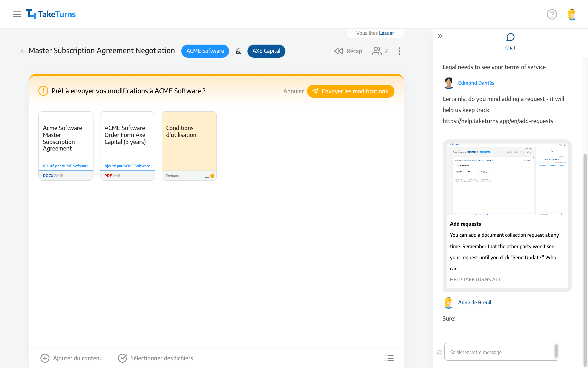Open the user profile avatar menu
This screenshot has height=368, width=588.
pyautogui.click(x=572, y=14)
